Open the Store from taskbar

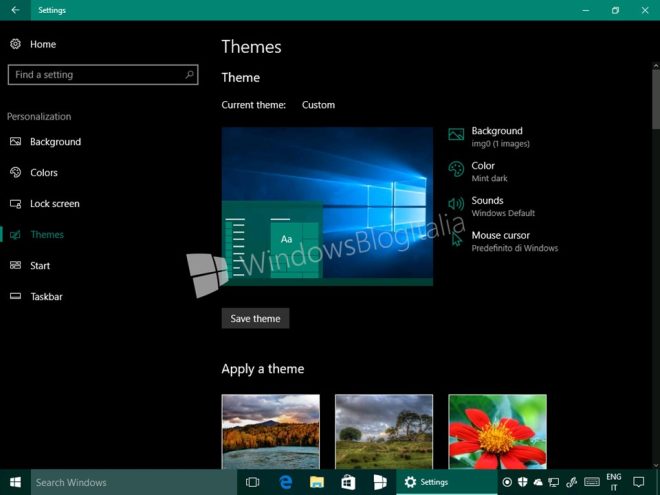coord(348,482)
